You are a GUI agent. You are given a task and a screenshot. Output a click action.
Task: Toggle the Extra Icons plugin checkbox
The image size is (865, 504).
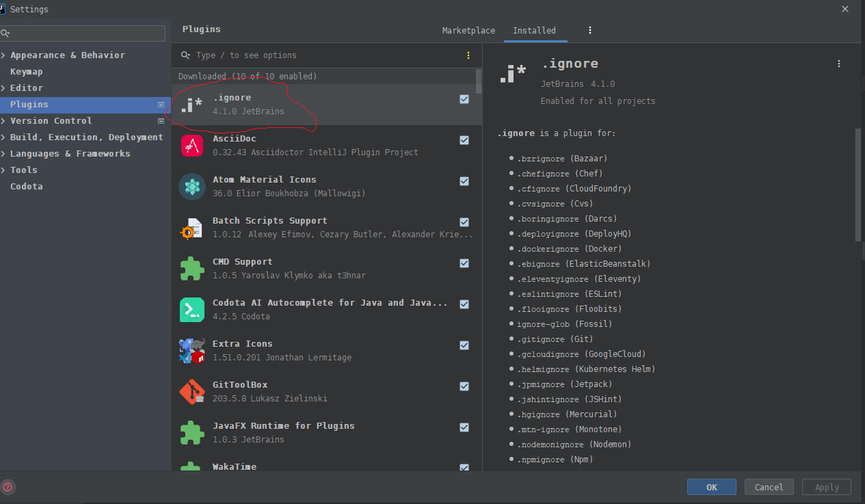point(464,345)
